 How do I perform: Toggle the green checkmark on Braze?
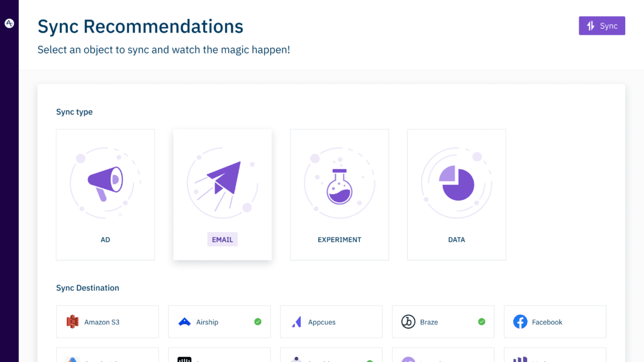pos(482,322)
